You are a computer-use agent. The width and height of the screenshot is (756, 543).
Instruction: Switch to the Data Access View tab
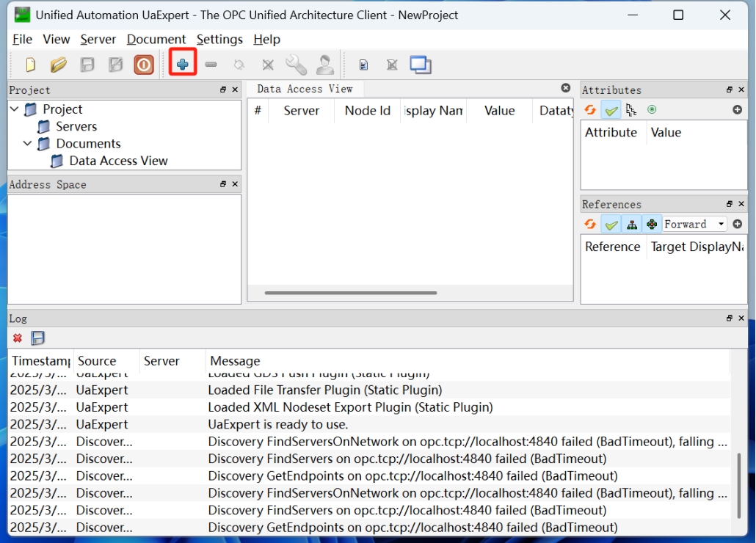pyautogui.click(x=305, y=89)
